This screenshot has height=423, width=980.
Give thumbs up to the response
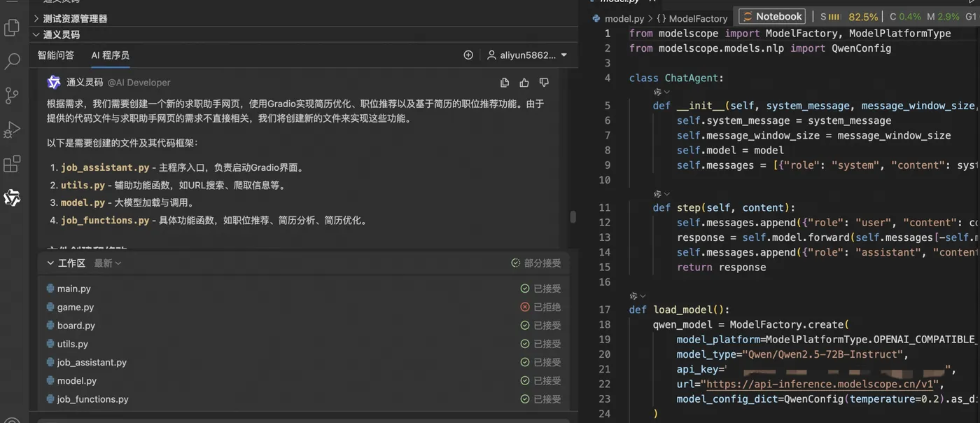[x=524, y=83]
